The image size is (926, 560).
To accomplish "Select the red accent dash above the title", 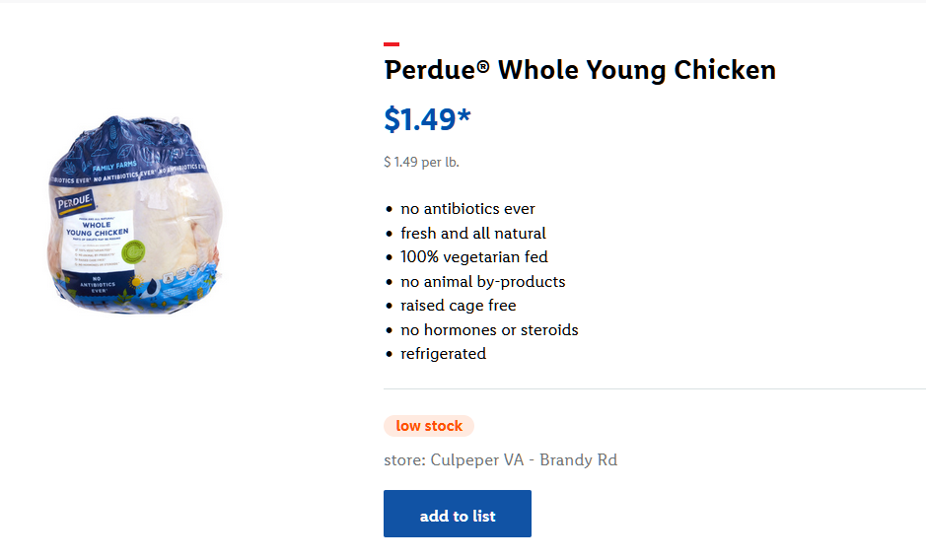I will click(x=392, y=44).
